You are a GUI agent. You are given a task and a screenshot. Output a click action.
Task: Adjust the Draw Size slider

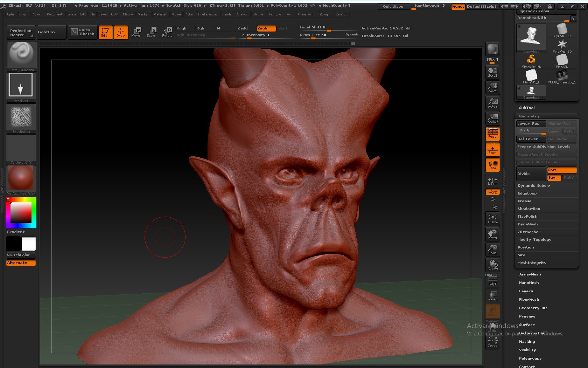[x=314, y=38]
